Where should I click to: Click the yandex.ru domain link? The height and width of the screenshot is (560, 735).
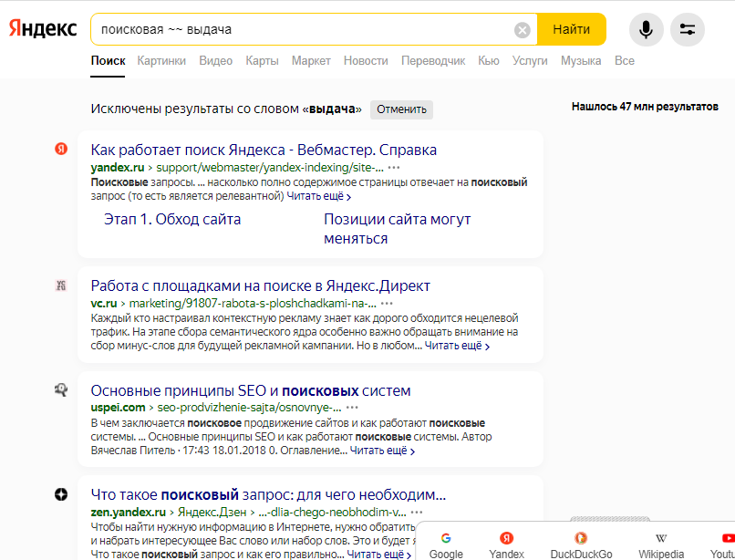tap(118, 168)
